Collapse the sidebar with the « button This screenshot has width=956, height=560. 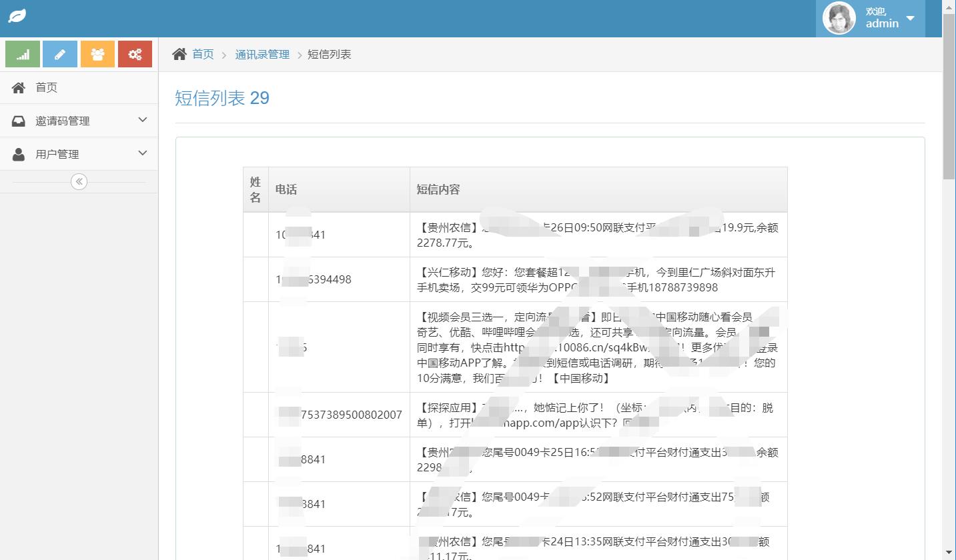(x=79, y=181)
